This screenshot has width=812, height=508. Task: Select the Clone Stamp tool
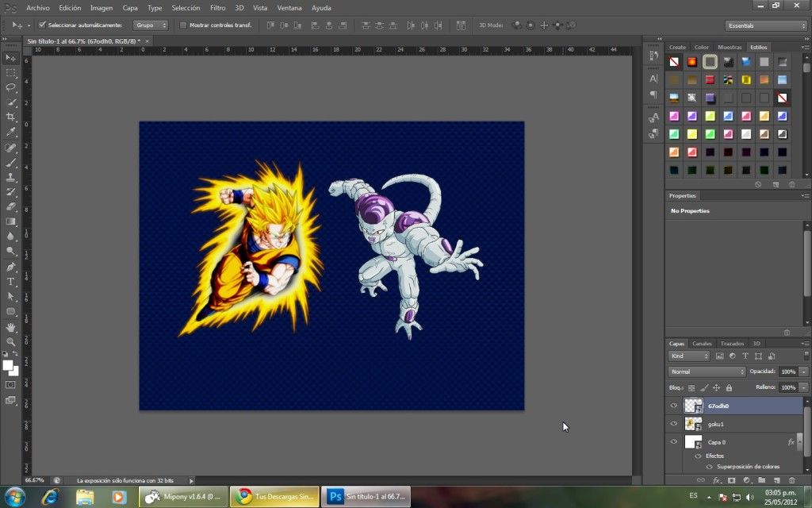(x=10, y=177)
